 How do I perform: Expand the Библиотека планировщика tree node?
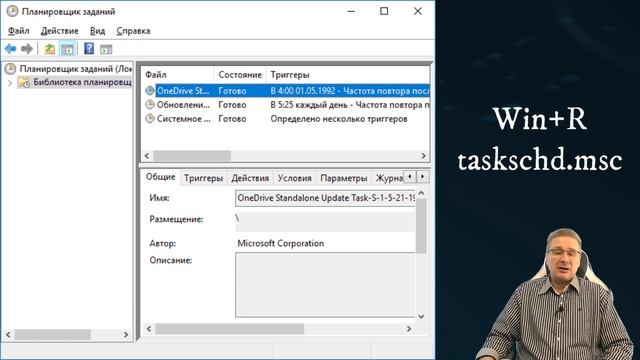coord(10,83)
